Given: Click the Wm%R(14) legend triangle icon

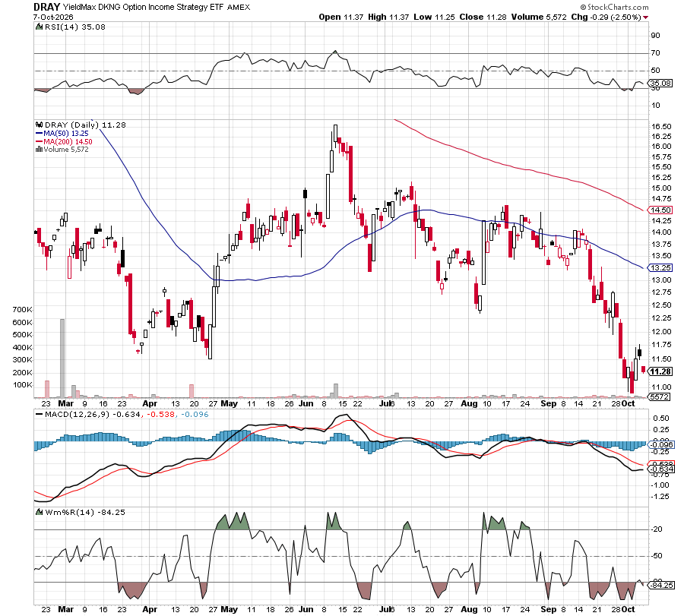Looking at the screenshot, I should (39, 512).
